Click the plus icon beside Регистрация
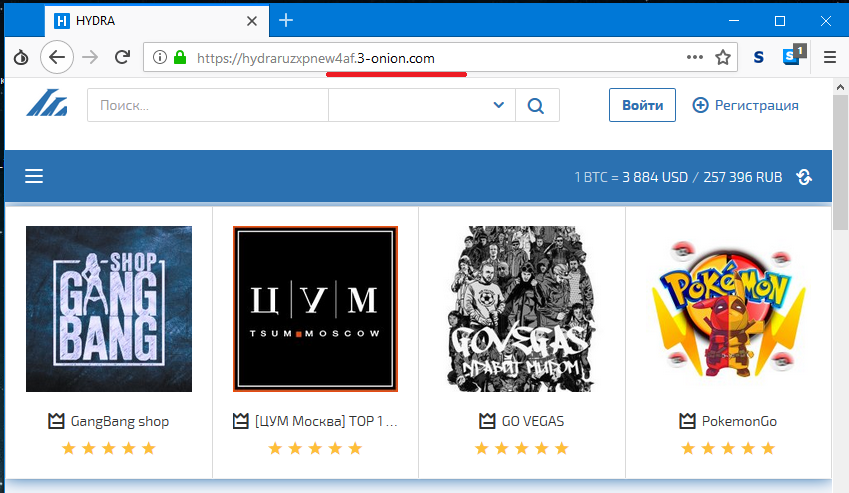This screenshot has height=493, width=849. coord(700,105)
